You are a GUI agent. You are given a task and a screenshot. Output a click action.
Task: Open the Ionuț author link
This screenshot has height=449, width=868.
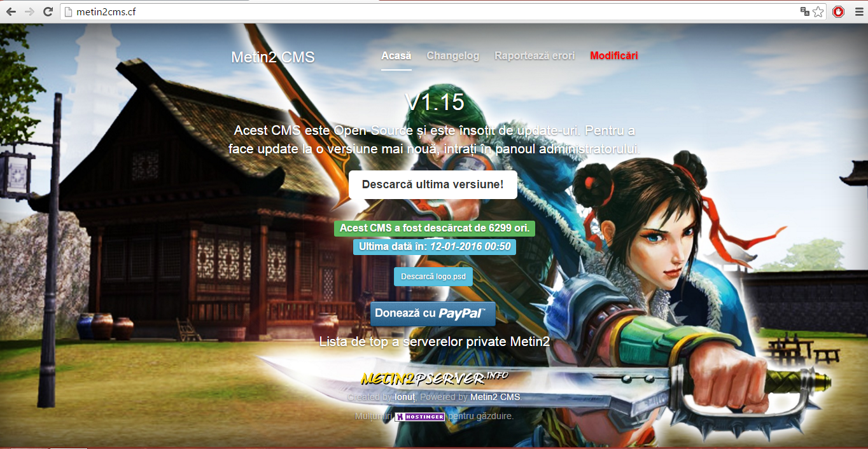(x=405, y=397)
